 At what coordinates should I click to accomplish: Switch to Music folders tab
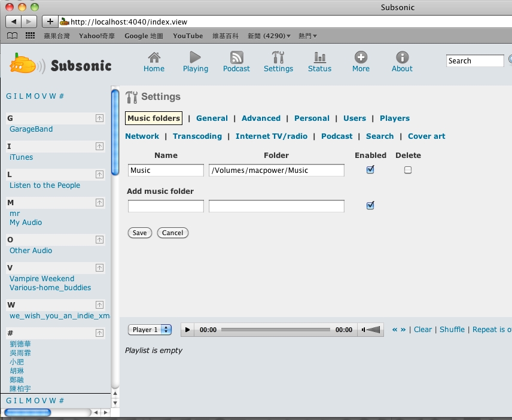154,118
